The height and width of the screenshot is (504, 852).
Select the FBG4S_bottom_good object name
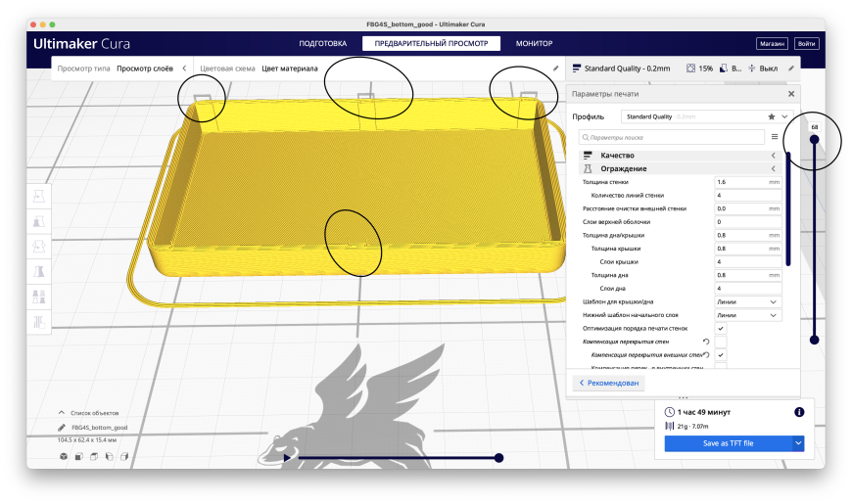[100, 428]
